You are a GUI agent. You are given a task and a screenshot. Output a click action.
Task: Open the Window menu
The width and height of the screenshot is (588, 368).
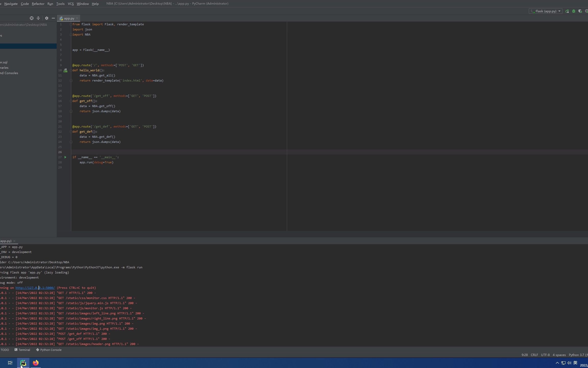tap(83, 4)
